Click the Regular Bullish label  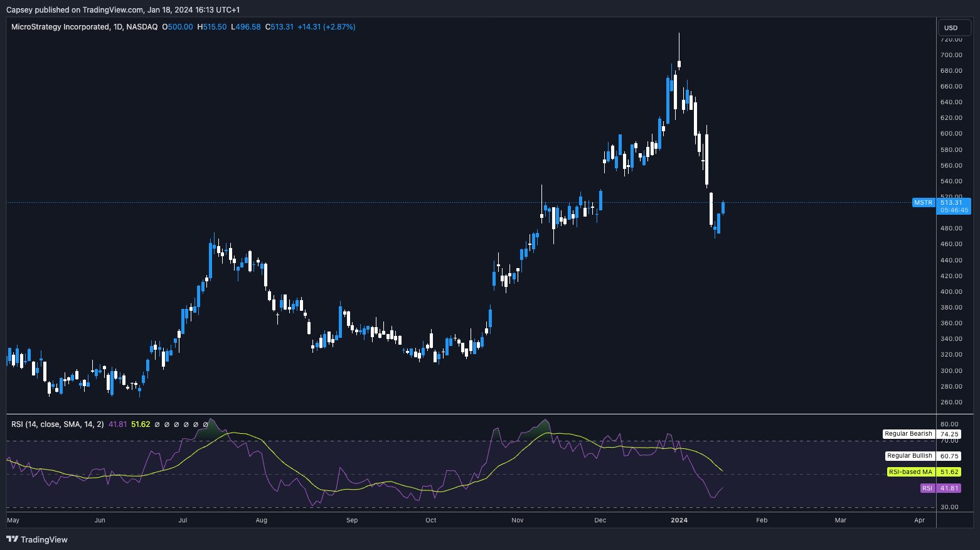[909, 456]
